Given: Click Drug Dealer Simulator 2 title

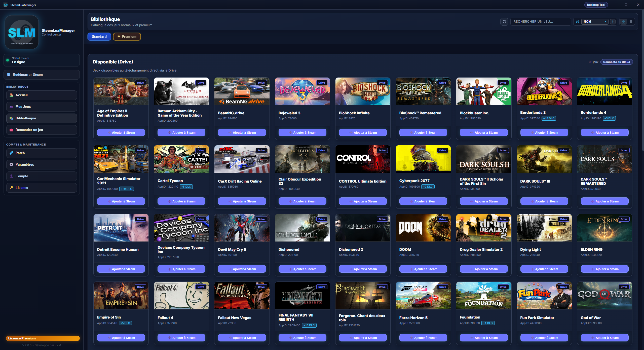Looking at the screenshot, I should click(481, 249).
